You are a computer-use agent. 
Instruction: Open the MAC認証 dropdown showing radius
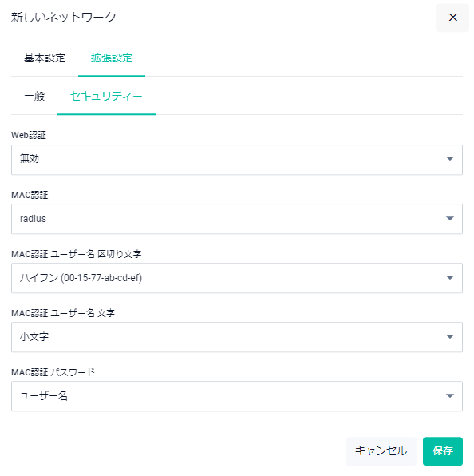[237, 219]
